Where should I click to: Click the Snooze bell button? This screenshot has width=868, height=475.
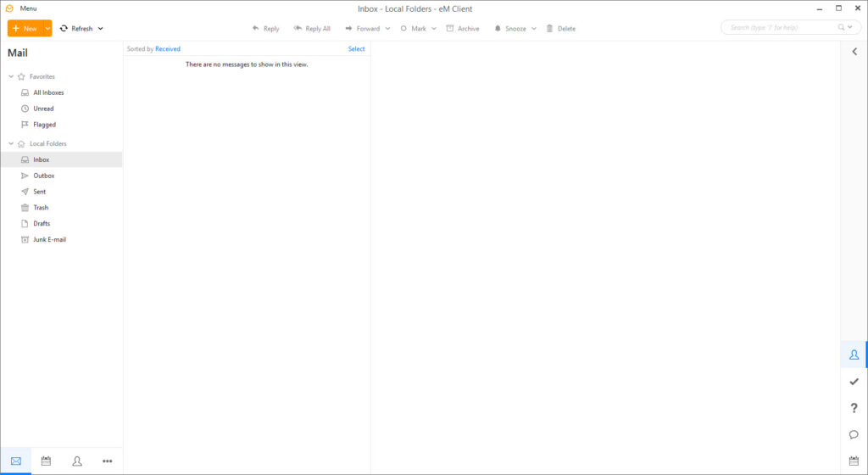509,28
